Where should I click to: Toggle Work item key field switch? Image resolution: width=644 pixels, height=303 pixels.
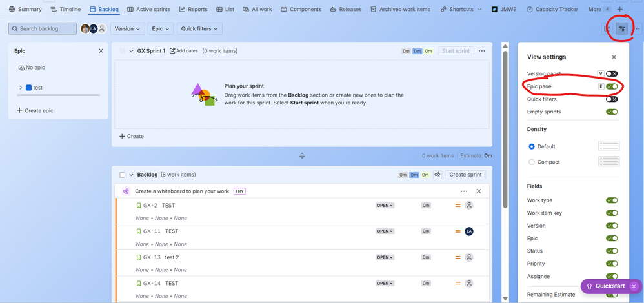click(612, 213)
